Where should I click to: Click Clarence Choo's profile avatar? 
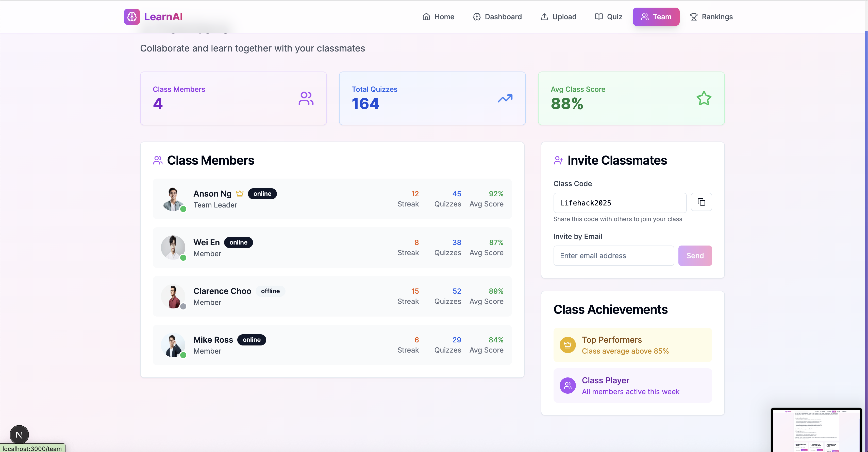coord(173,297)
